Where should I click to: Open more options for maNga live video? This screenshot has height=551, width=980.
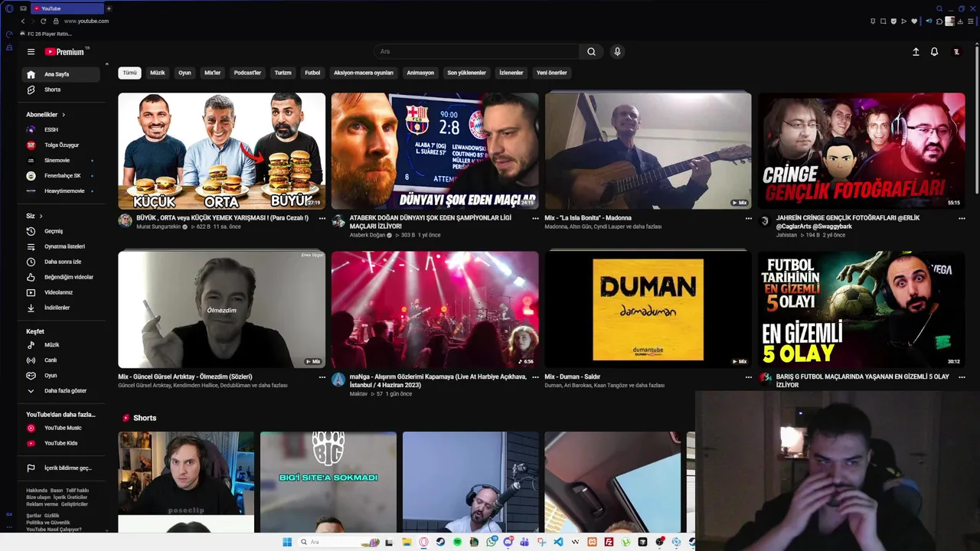coord(535,377)
